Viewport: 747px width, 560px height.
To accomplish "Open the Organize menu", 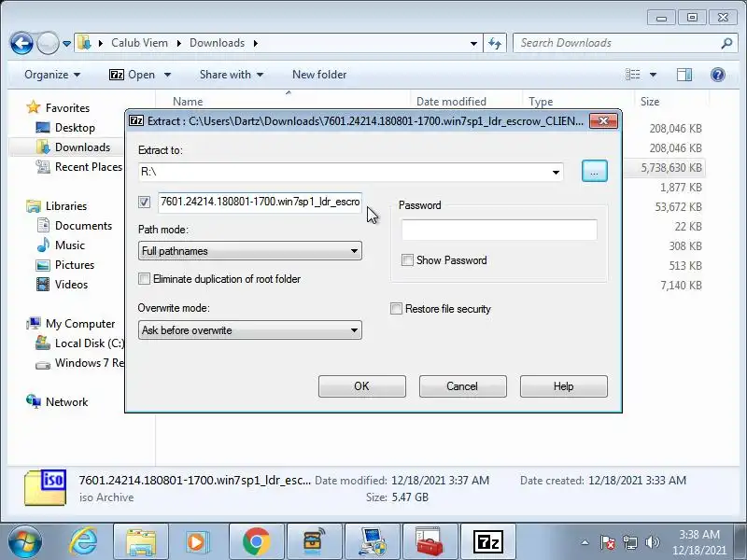I will click(52, 75).
